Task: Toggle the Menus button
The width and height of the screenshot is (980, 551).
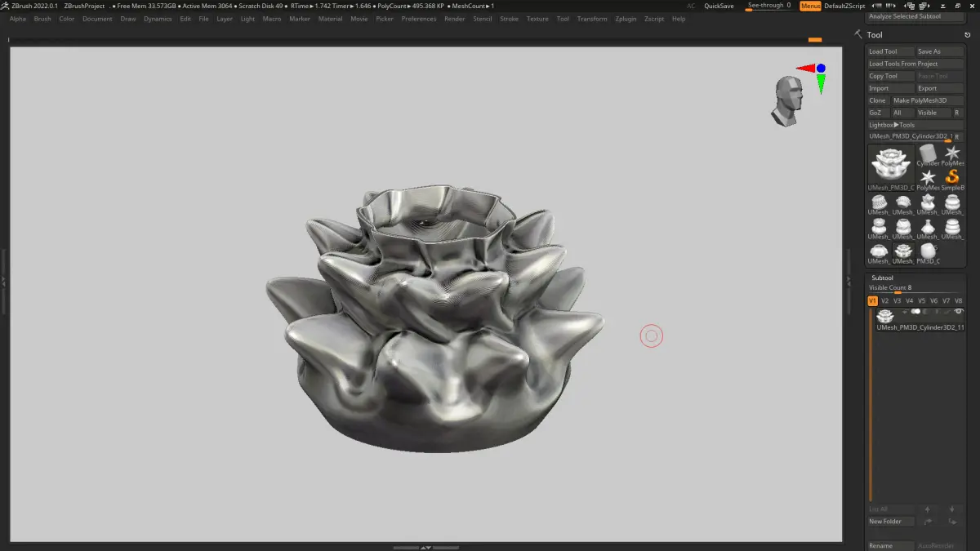Action: (x=810, y=6)
